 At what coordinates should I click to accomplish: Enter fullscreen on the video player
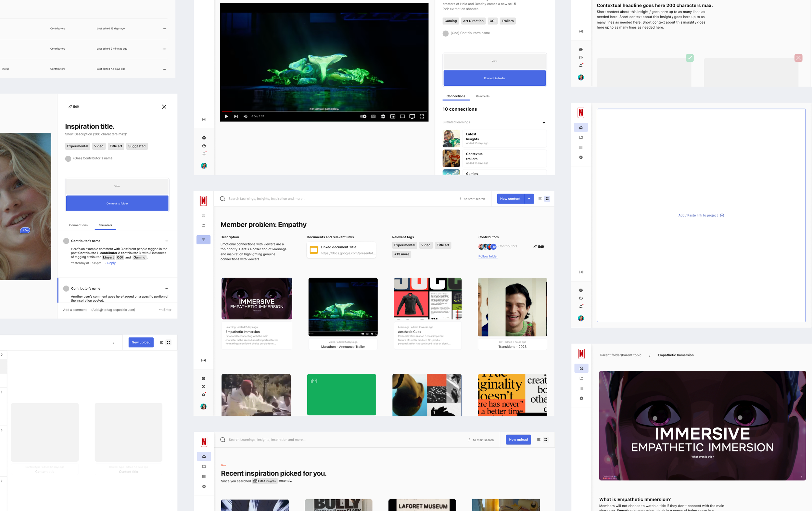[x=422, y=116]
